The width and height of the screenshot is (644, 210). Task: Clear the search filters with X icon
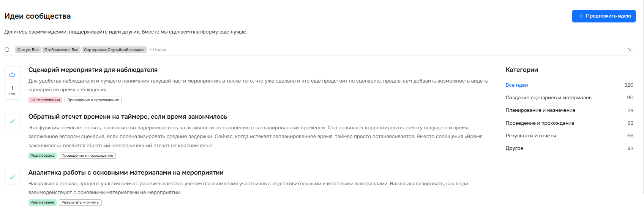pyautogui.click(x=630, y=50)
